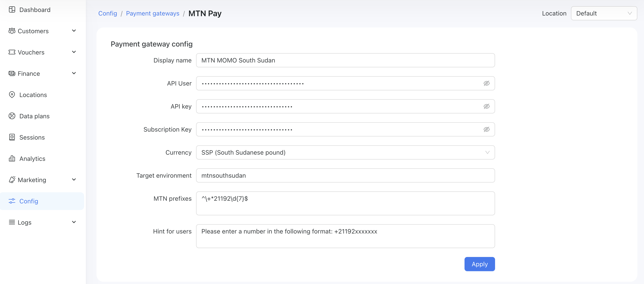The height and width of the screenshot is (284, 644).
Task: Click the Finance banknote icon
Action: (12, 73)
